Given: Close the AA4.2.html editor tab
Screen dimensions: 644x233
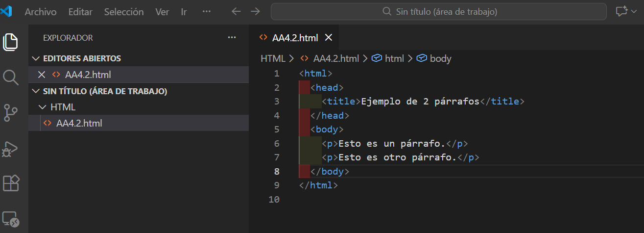Looking at the screenshot, I should (x=329, y=38).
